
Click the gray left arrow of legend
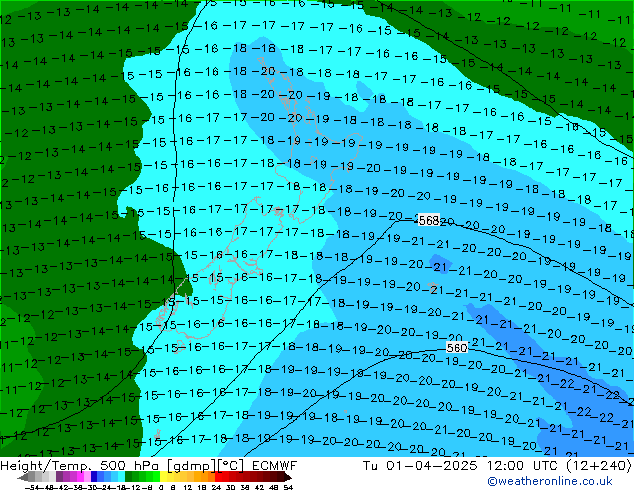[23, 477]
